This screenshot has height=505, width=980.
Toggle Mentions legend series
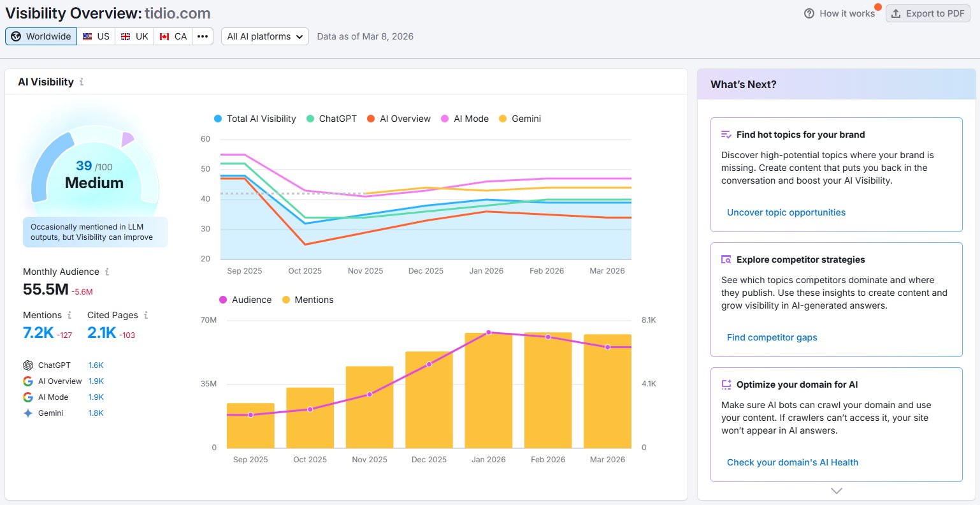tap(308, 300)
